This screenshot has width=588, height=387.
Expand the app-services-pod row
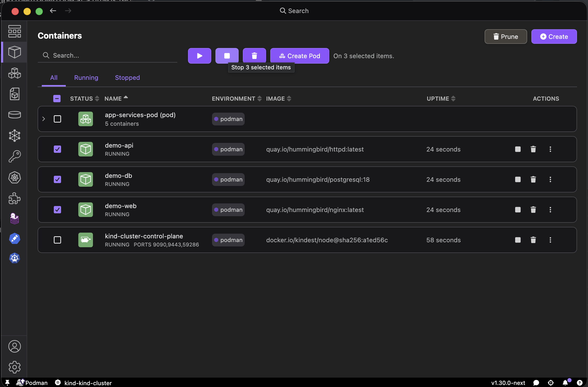point(44,119)
